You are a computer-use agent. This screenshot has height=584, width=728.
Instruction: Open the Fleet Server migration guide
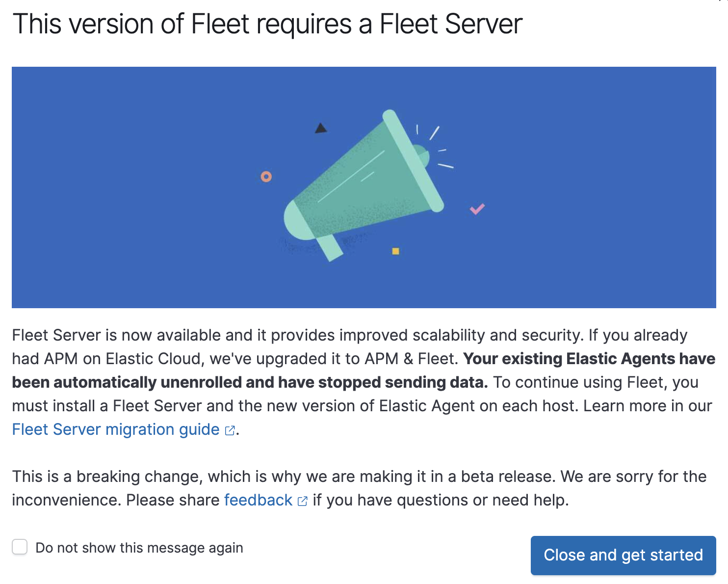point(113,429)
